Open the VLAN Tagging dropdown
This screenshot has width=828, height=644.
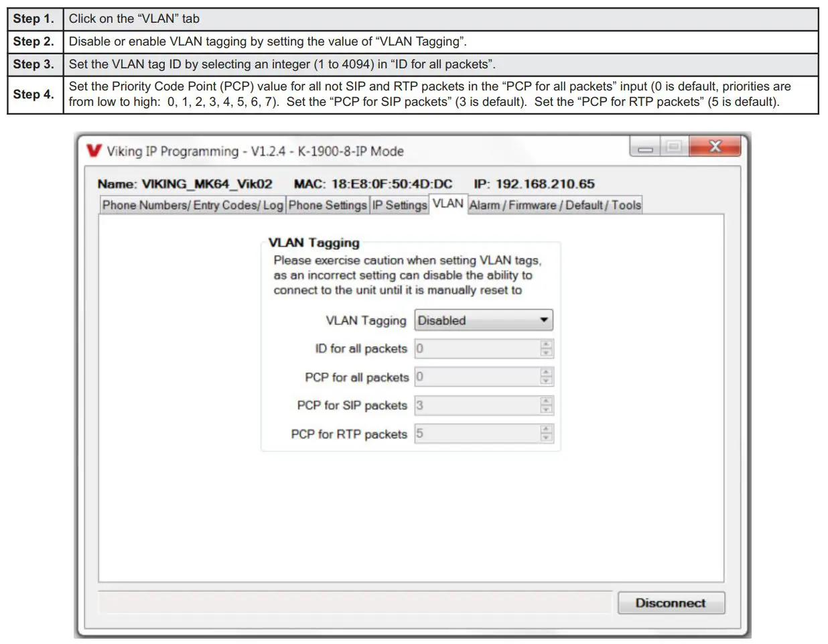coord(483,320)
